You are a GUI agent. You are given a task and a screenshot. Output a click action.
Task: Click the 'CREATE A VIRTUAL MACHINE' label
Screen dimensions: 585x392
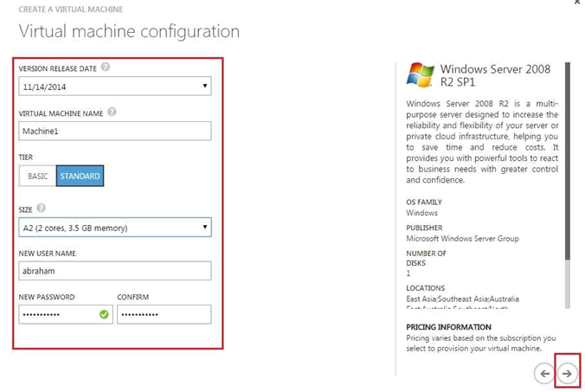click(x=70, y=10)
